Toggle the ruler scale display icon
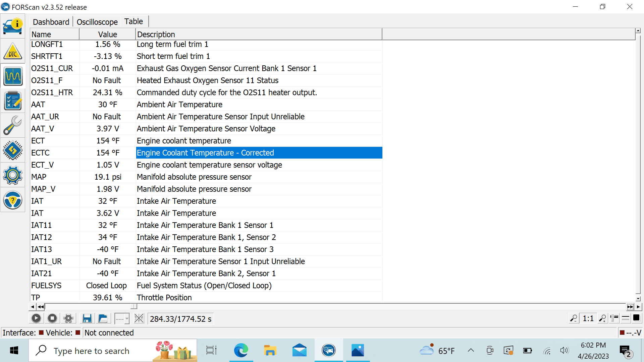 614,318
